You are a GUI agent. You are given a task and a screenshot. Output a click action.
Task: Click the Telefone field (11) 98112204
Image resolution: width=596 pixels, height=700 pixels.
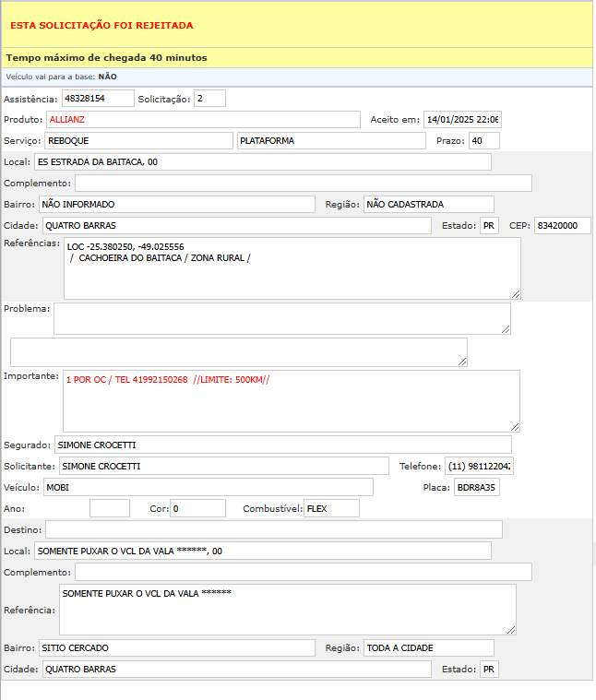point(479,466)
